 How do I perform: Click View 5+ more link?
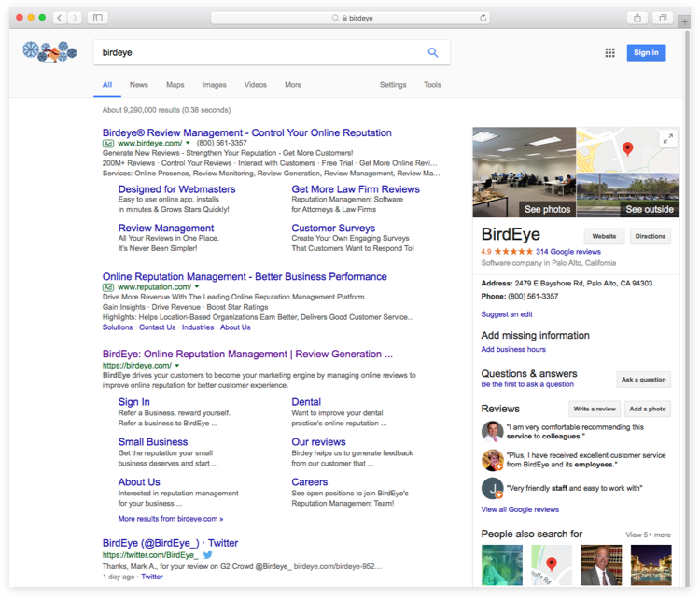point(649,535)
